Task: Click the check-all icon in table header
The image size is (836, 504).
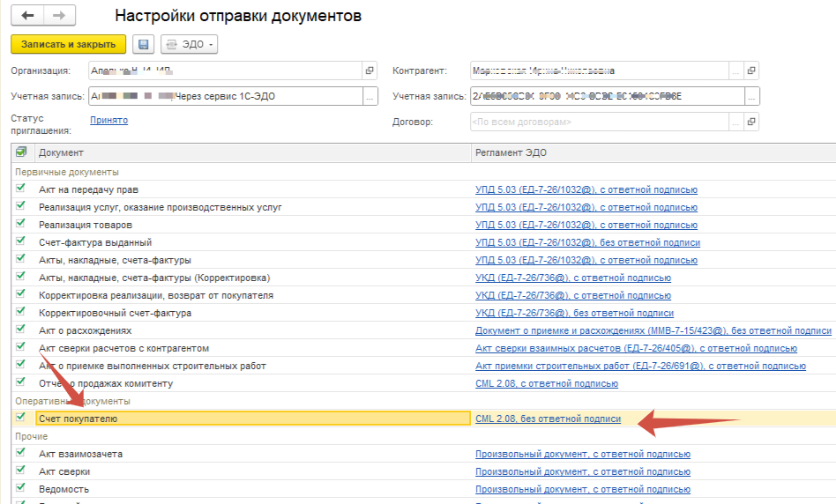Action: click(21, 152)
